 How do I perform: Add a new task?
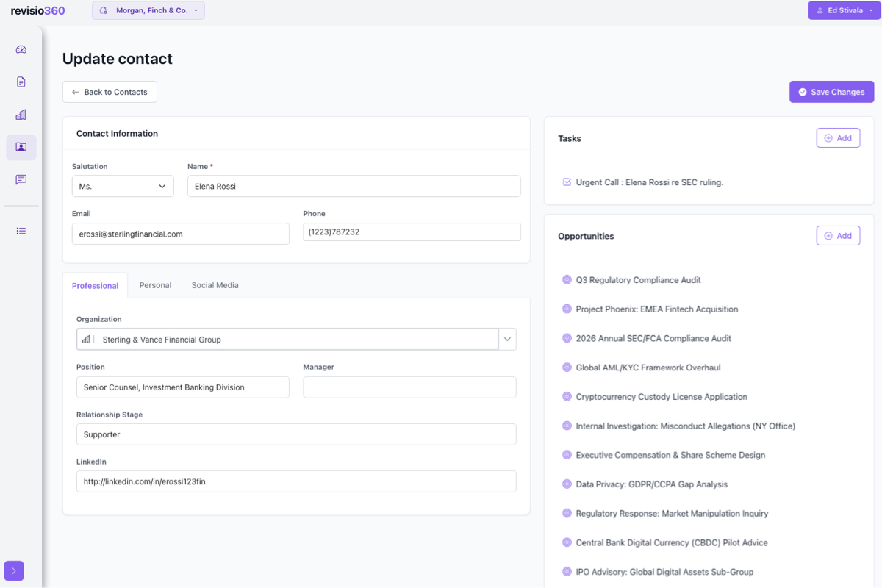838,138
